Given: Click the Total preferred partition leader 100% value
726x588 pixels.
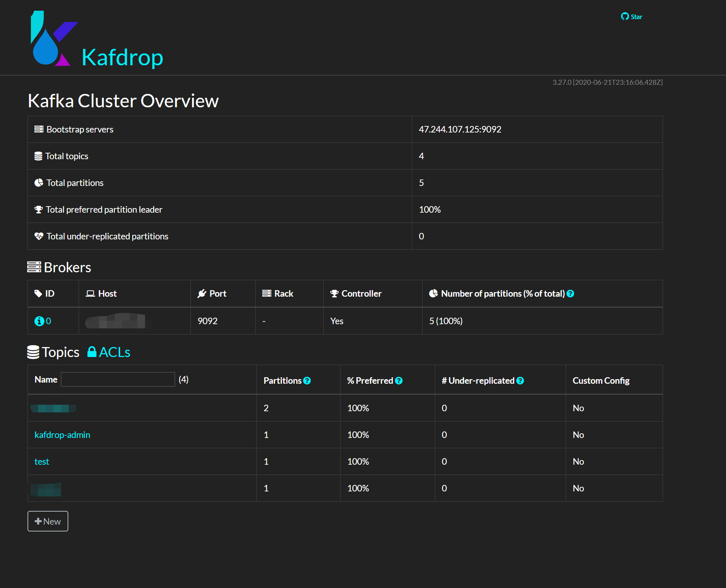Looking at the screenshot, I should coord(430,210).
